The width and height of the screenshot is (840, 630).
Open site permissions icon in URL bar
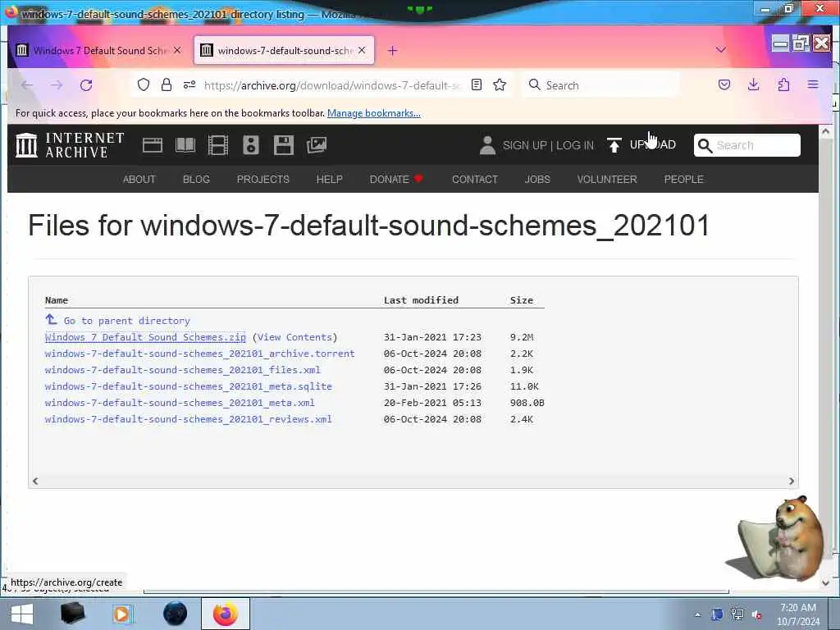(189, 84)
